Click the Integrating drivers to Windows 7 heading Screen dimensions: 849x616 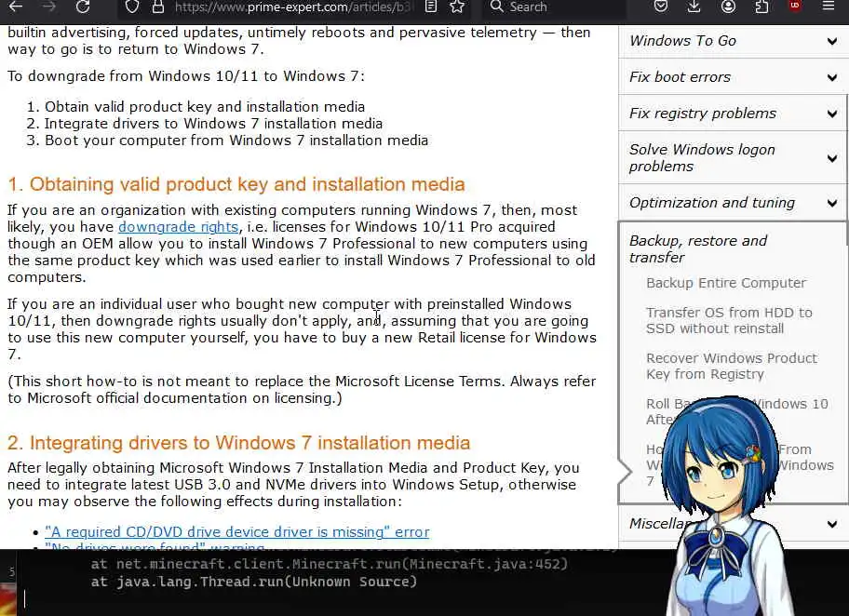click(238, 443)
